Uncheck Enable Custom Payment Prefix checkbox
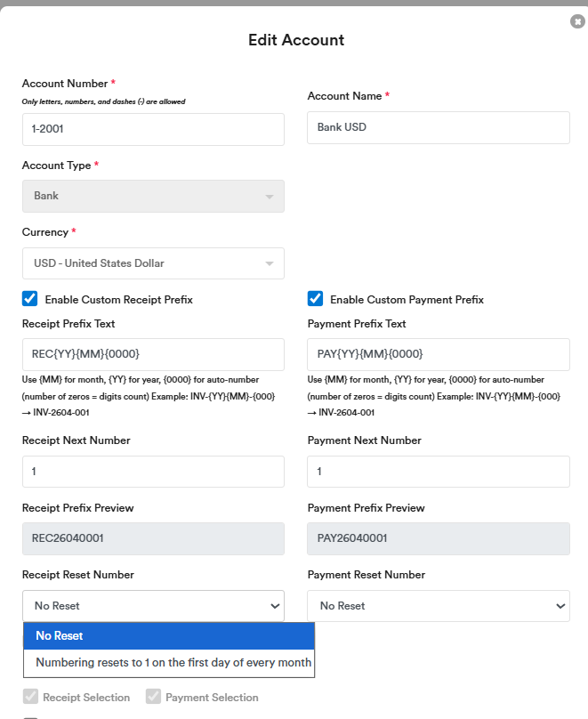 (x=315, y=299)
